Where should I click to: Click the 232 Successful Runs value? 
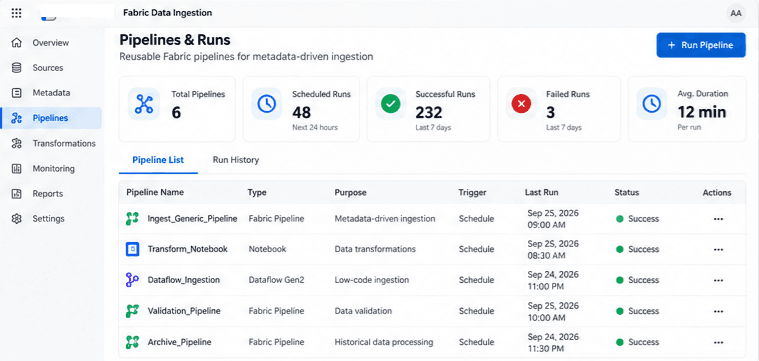point(429,113)
